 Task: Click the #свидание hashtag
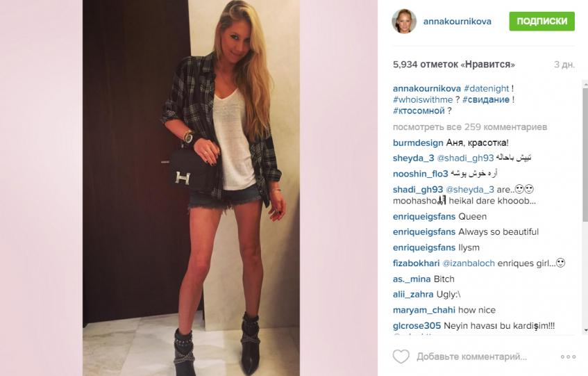(x=486, y=100)
